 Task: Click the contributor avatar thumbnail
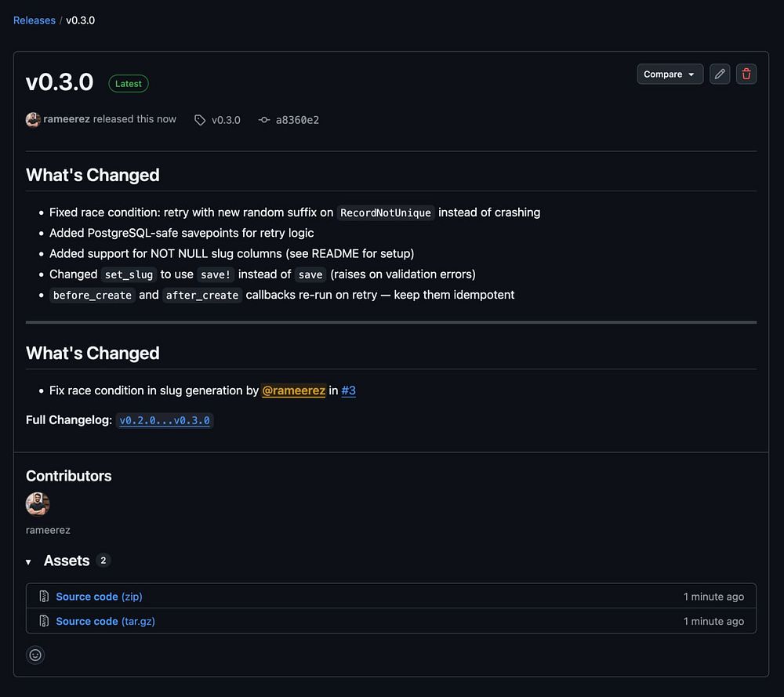(x=38, y=504)
